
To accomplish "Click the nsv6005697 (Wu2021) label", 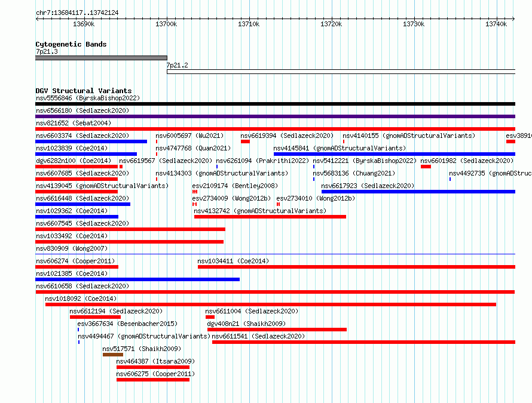I will click(x=189, y=136).
